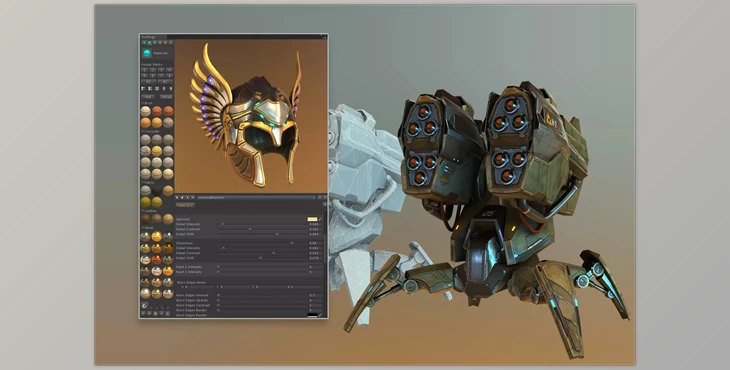Viewport: 730px width, 370px height.
Task: Adjust the Specular Detail Intensity slider
Action: tap(263, 224)
